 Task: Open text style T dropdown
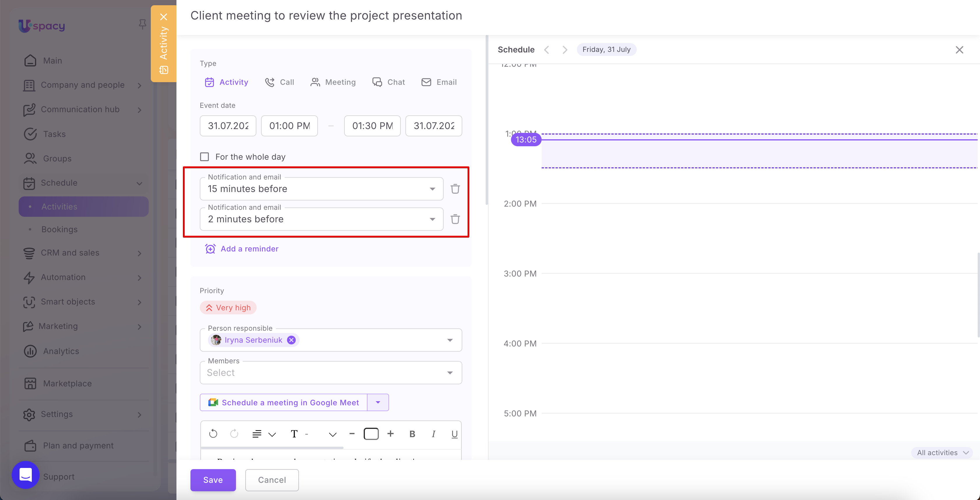314,434
